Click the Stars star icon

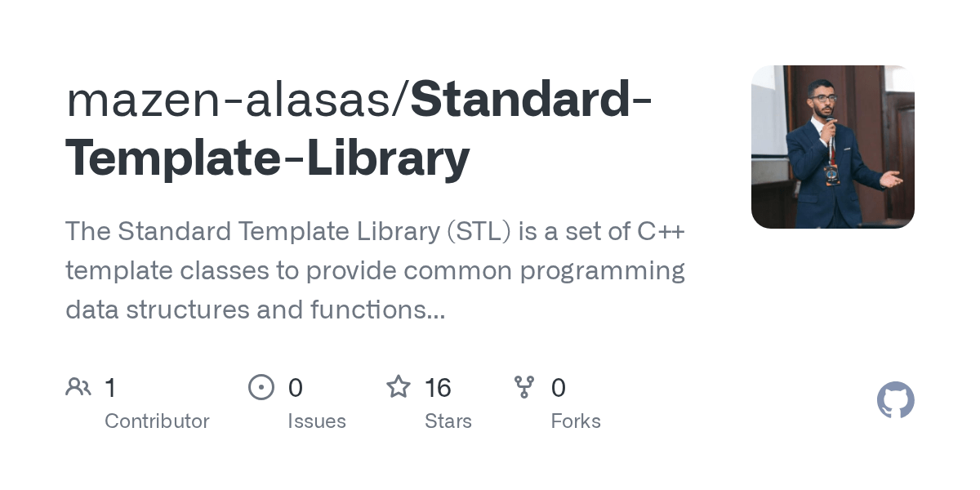tap(399, 387)
